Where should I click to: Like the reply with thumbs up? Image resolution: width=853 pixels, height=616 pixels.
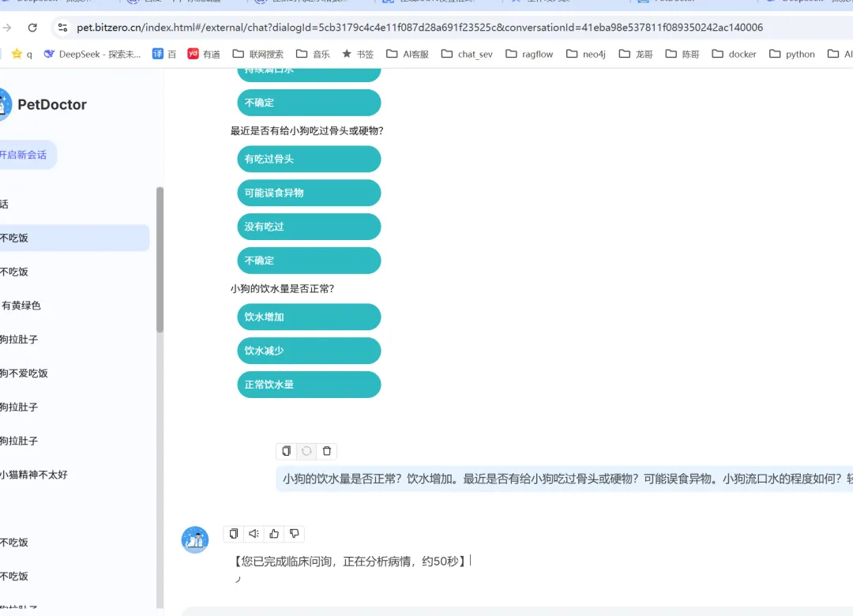(274, 534)
